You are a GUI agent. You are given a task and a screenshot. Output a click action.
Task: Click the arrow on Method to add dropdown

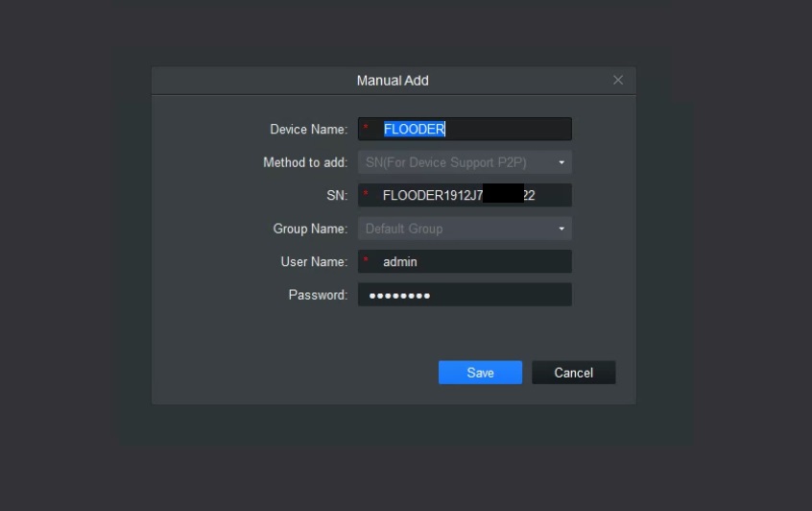pos(561,162)
